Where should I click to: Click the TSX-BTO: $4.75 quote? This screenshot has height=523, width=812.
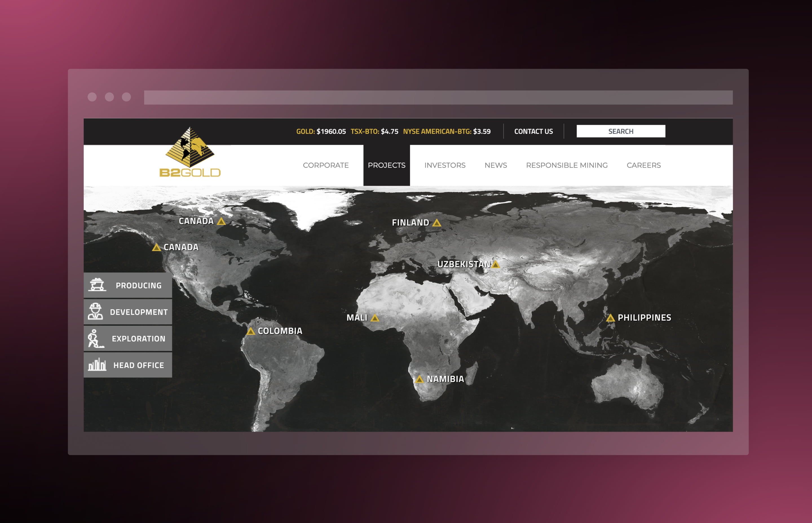[x=374, y=131]
